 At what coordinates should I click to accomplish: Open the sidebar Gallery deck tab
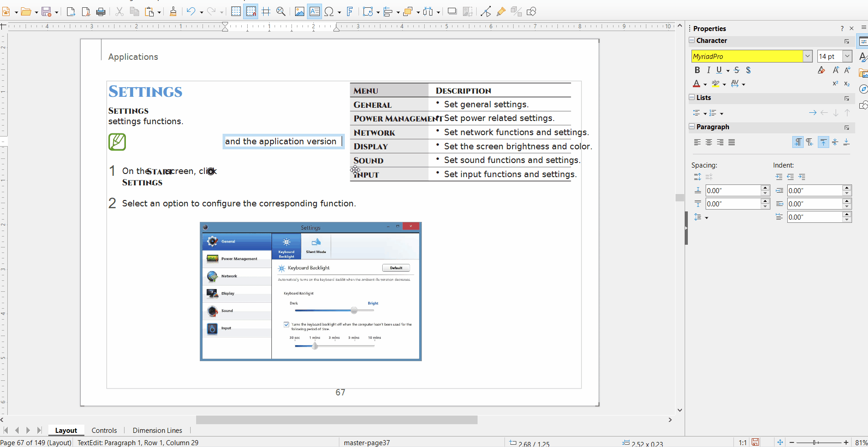tap(863, 73)
